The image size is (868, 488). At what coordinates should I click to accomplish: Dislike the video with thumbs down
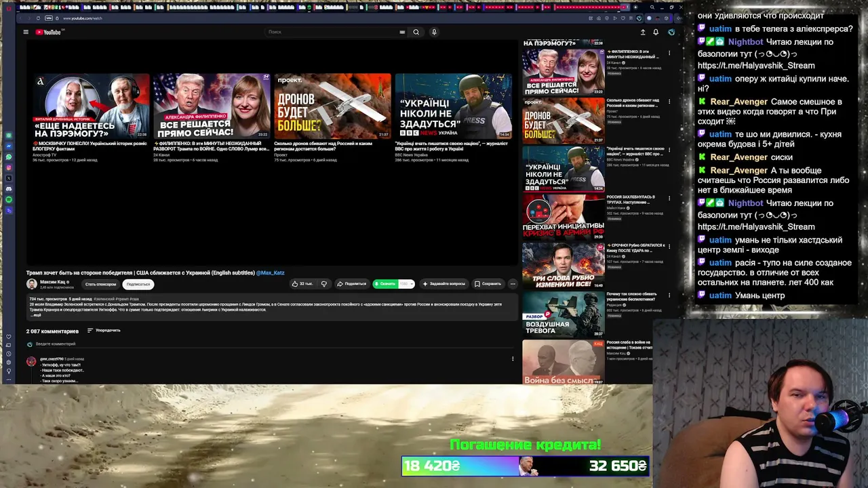(324, 284)
